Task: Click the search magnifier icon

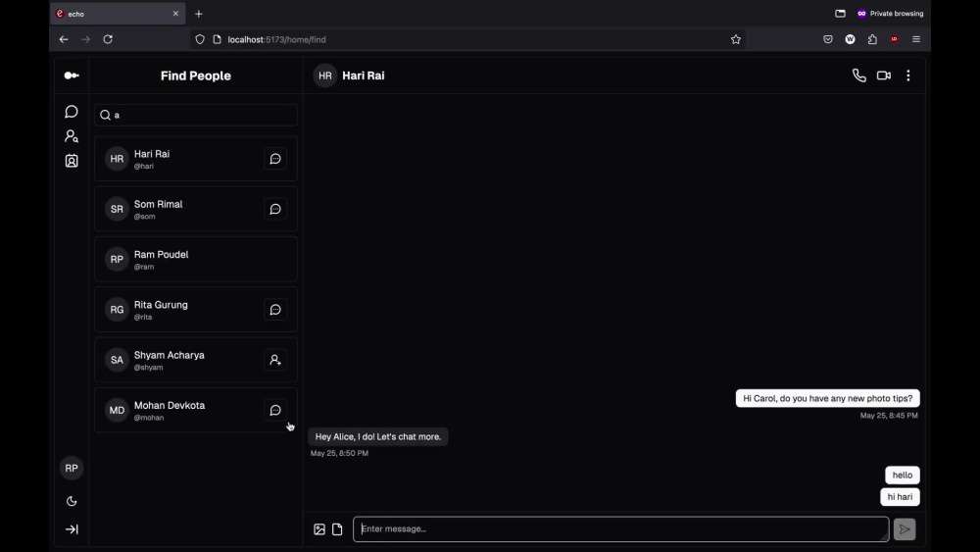Action: pos(105,115)
